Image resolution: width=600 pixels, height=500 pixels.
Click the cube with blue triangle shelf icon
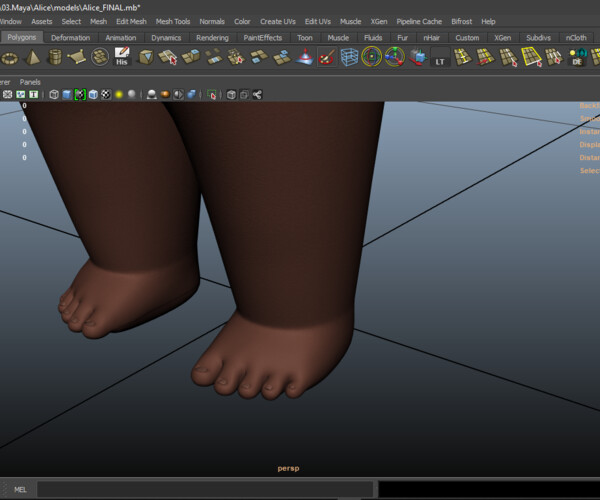click(x=146, y=57)
